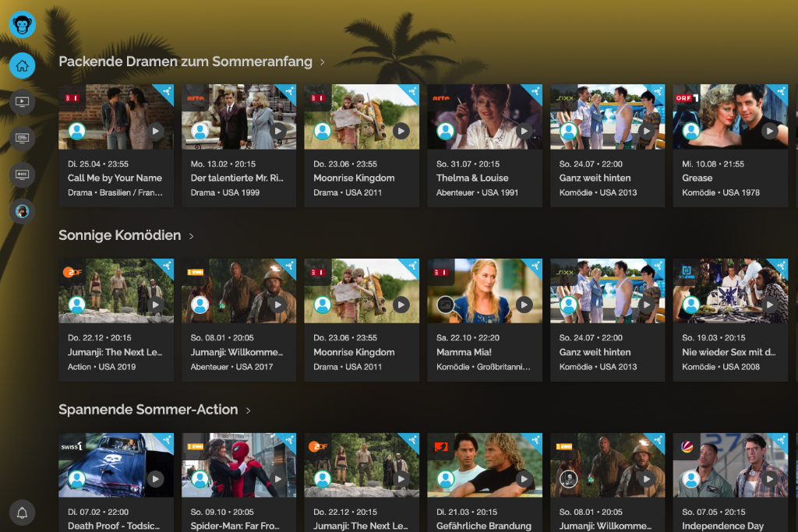Play Der talentierte Mr. Ripley
This screenshot has height=532, width=798.
(278, 131)
